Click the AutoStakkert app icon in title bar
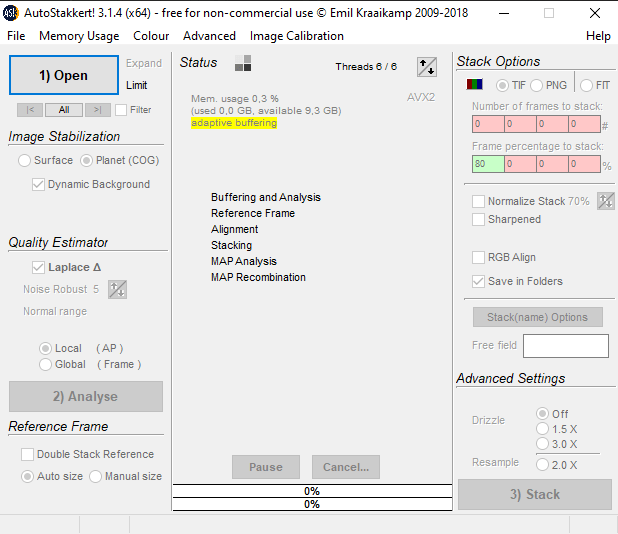Screen dimensions: 618x534 coord(10,13)
